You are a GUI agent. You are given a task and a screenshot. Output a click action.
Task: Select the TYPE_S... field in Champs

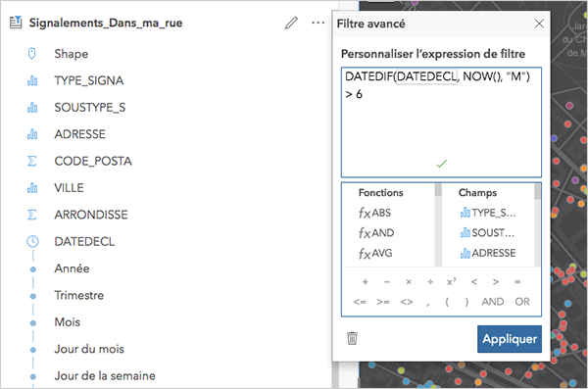[488, 213]
